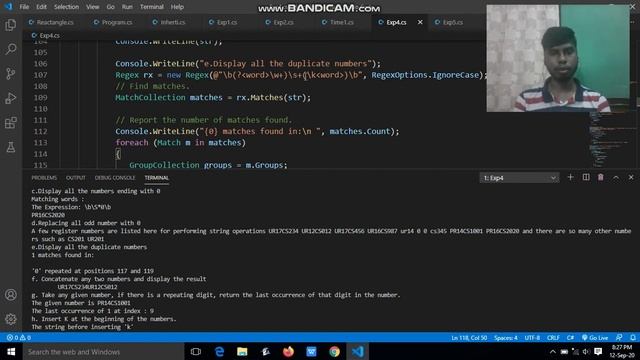Open Google Chrome from the taskbar
Viewport: 640px width, 360px height.
334,351
